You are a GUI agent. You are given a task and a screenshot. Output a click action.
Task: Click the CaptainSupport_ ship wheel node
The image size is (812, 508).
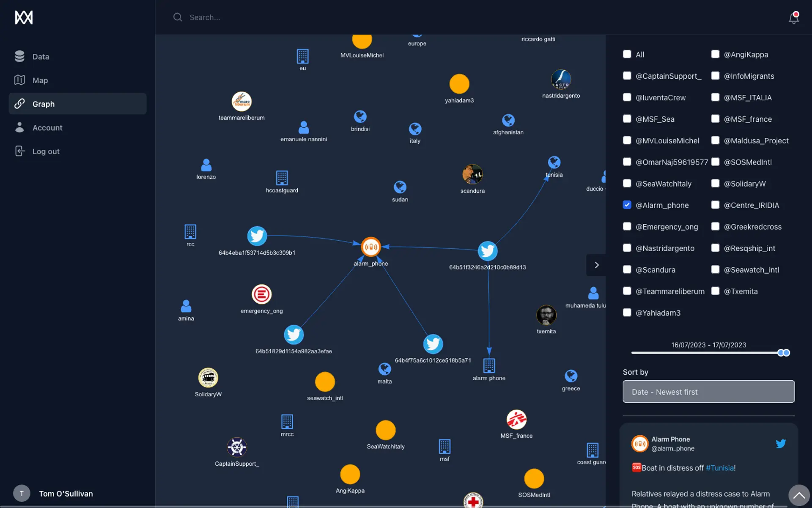tap(237, 447)
